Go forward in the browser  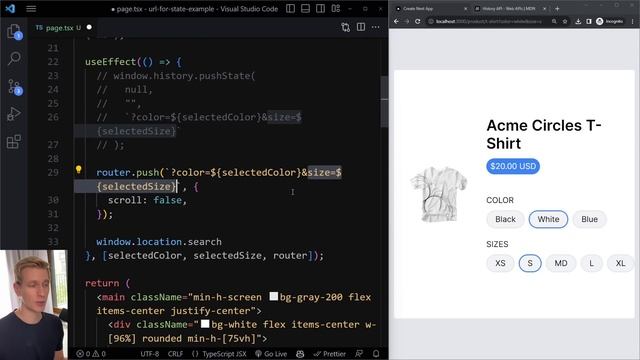[407, 21]
